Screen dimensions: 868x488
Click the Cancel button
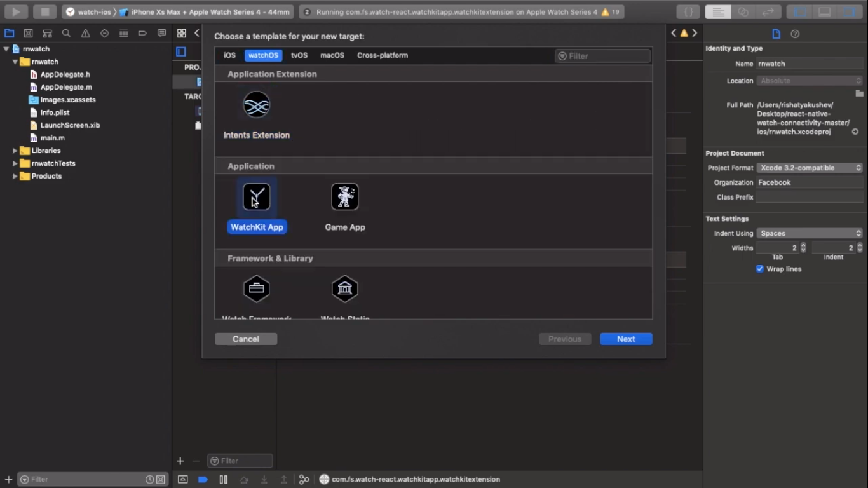pyautogui.click(x=246, y=339)
